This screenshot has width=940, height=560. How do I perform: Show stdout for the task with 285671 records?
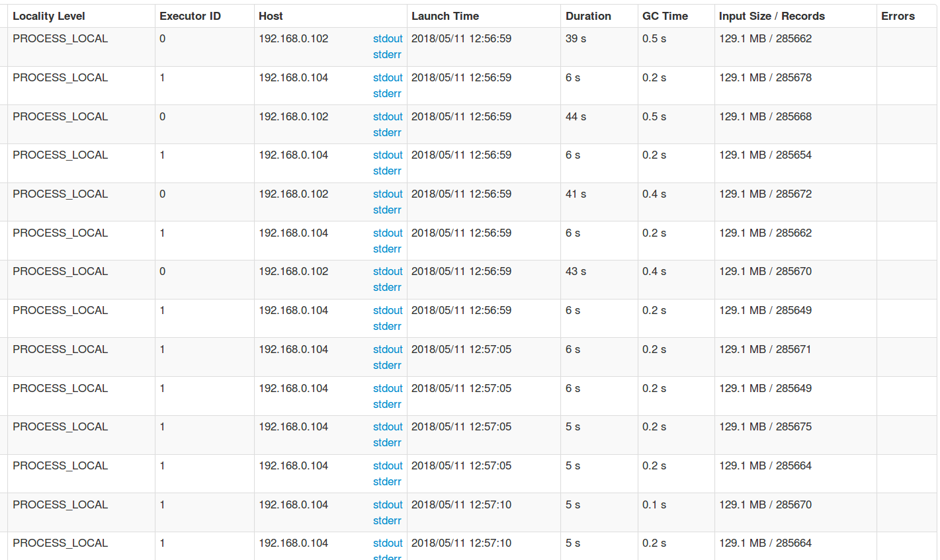click(x=388, y=349)
